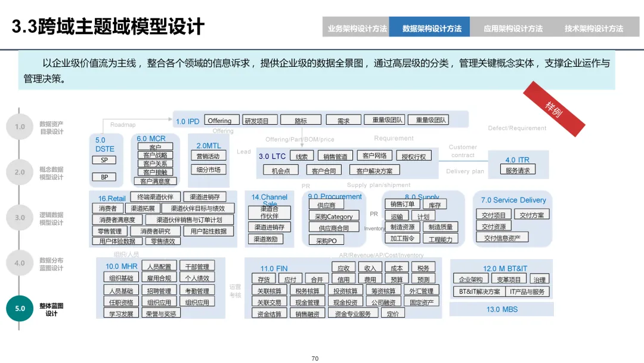Click the 销售管道 box
Image resolution: width=644 pixels, height=363 pixels.
click(335, 156)
